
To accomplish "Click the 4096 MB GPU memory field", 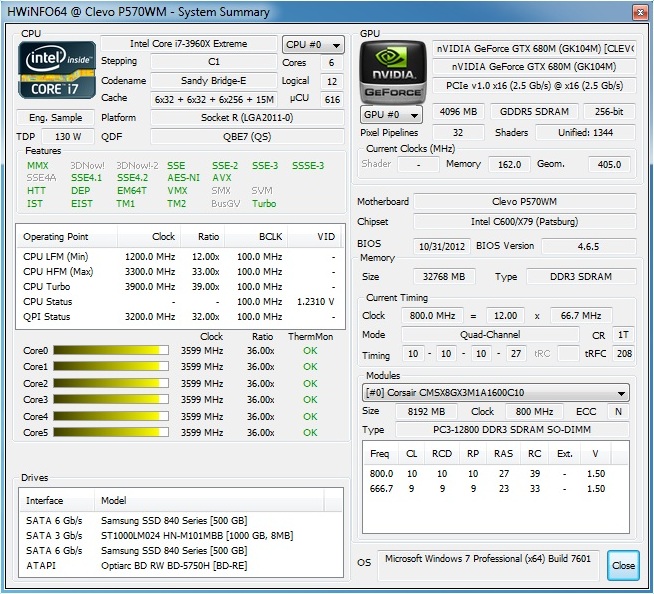I will [x=458, y=111].
